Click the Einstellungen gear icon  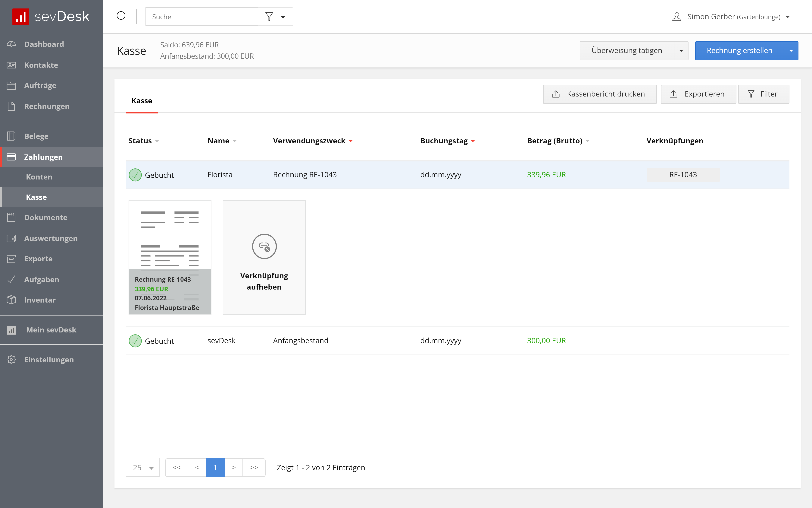click(11, 360)
